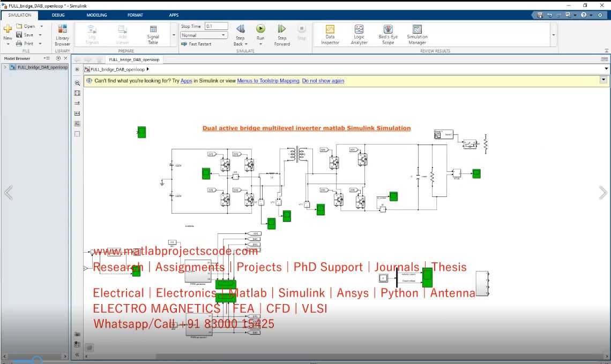Click the Stop Time input field
Screen dimensions: 611x364
217,26
